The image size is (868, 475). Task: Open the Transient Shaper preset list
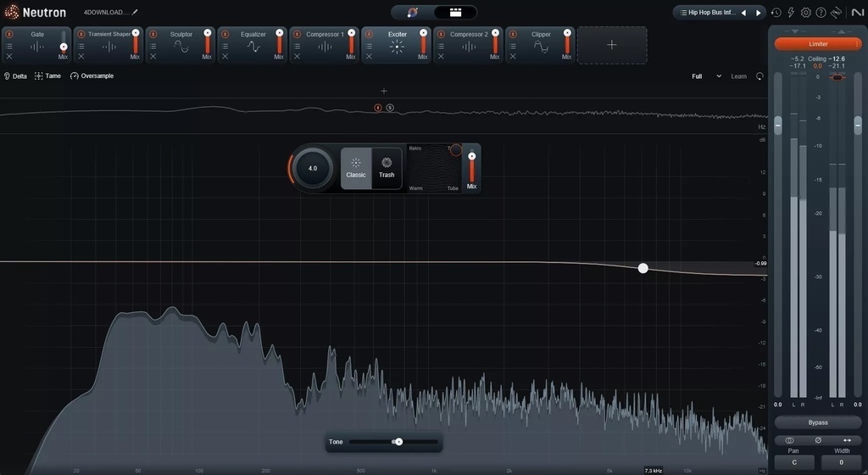coord(81,46)
